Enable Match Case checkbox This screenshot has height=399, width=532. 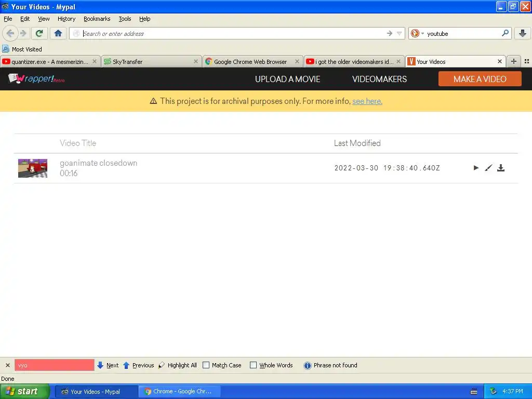click(206, 365)
